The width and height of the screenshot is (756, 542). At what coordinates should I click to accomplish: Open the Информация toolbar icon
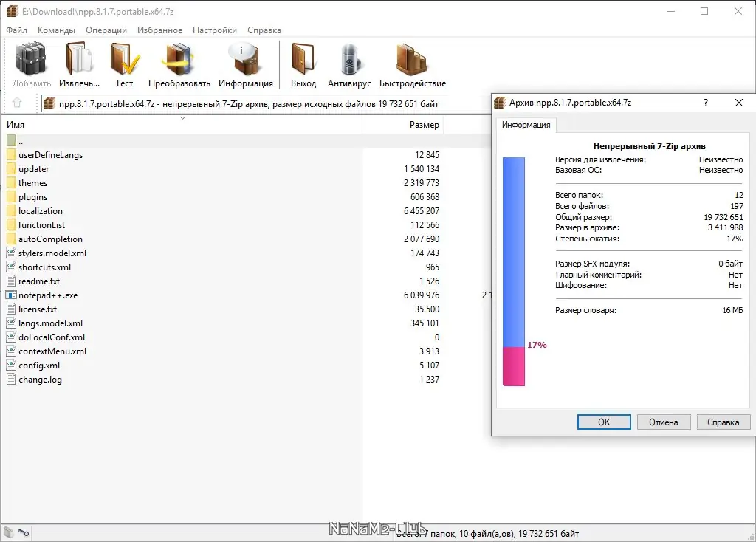(245, 59)
